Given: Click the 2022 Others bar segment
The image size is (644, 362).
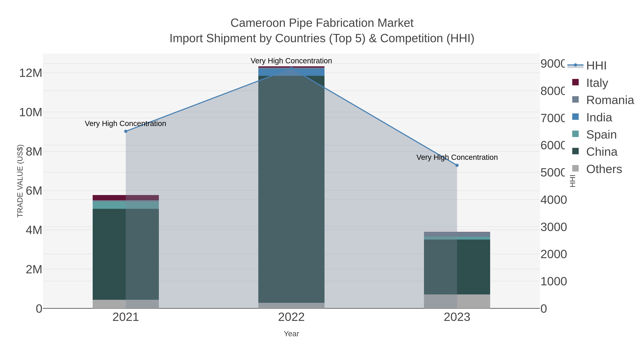Looking at the screenshot, I should (291, 306).
